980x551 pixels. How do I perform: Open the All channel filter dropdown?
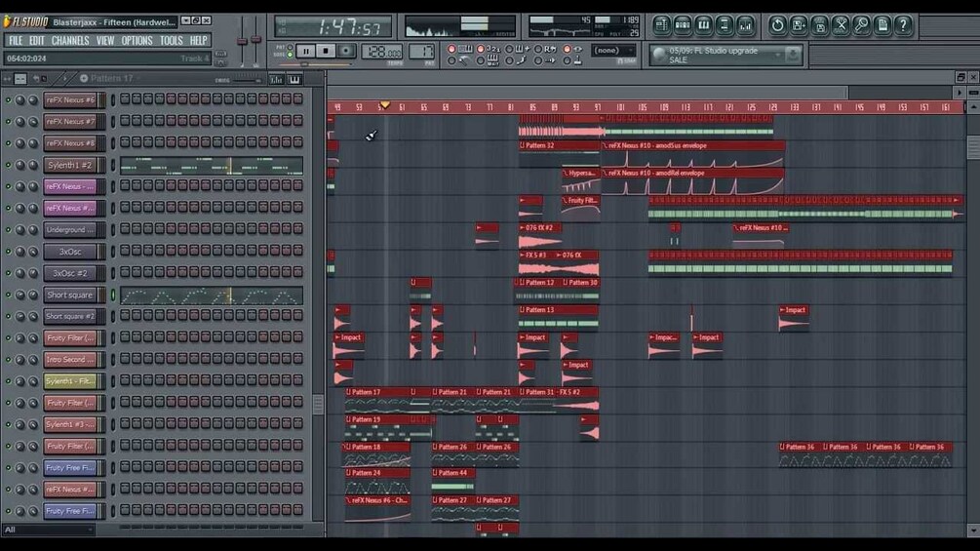(49, 530)
